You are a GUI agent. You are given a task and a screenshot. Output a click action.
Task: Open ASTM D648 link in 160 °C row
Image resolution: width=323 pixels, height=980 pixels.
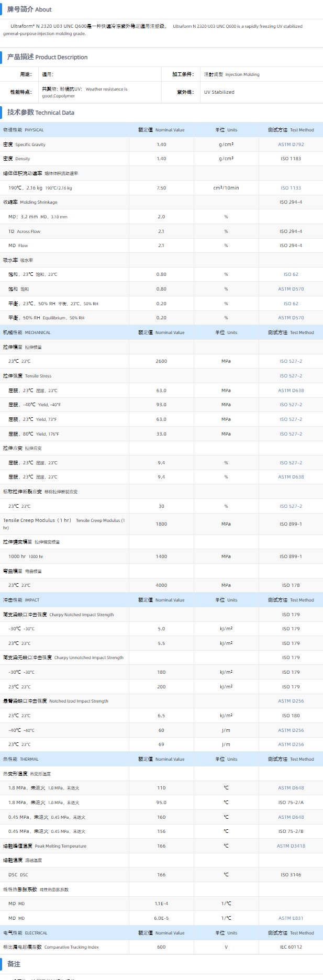[291, 817]
